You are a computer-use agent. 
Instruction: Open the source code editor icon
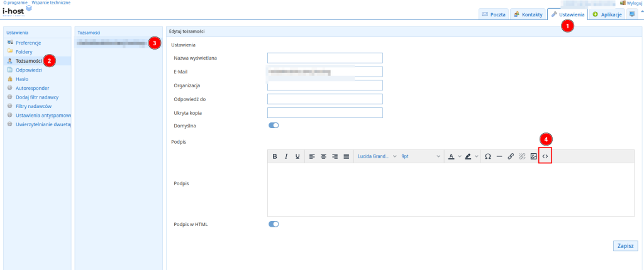545,156
